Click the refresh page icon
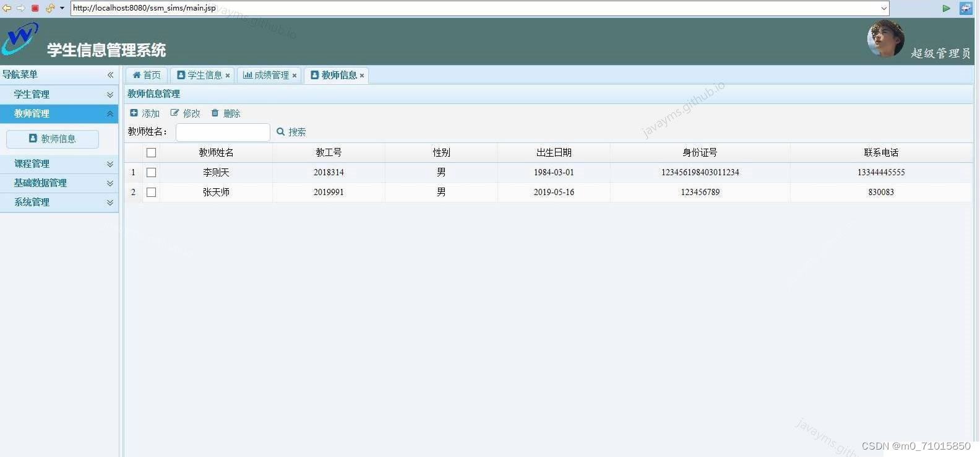 (x=50, y=8)
